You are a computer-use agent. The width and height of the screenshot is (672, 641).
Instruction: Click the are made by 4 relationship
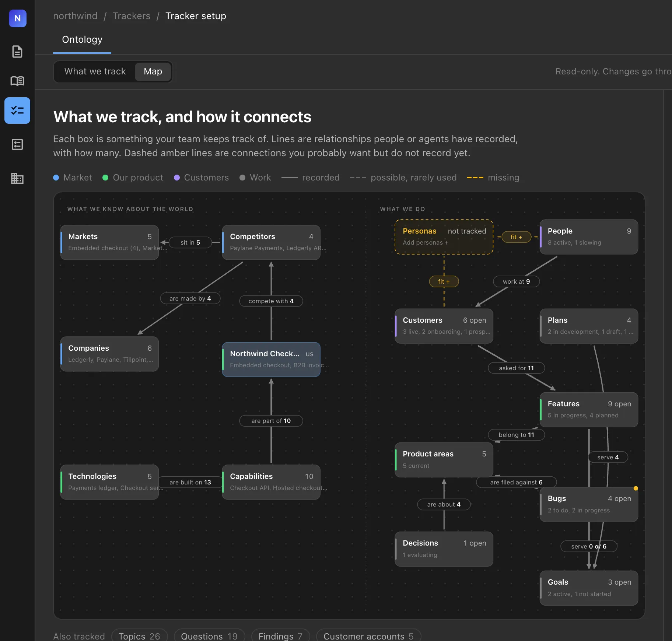(x=190, y=298)
